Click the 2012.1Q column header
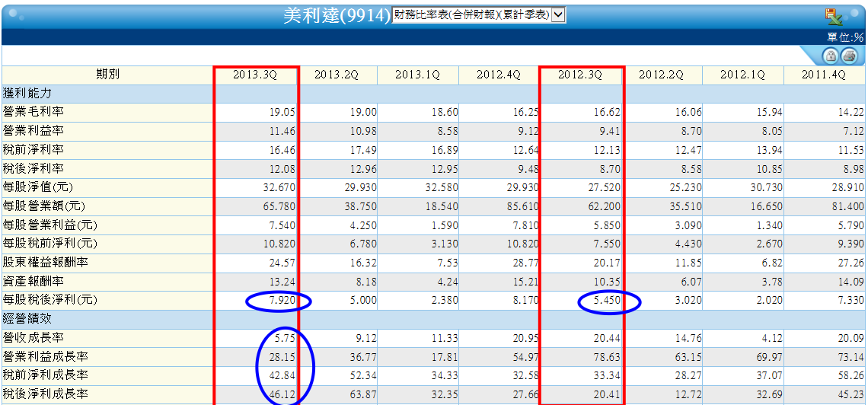Viewport: 868px width, 405px height. tap(743, 75)
